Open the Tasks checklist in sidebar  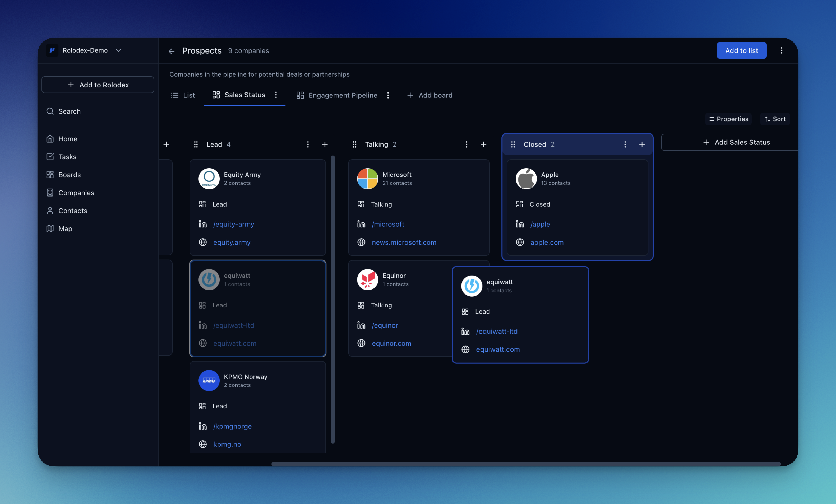click(x=67, y=157)
